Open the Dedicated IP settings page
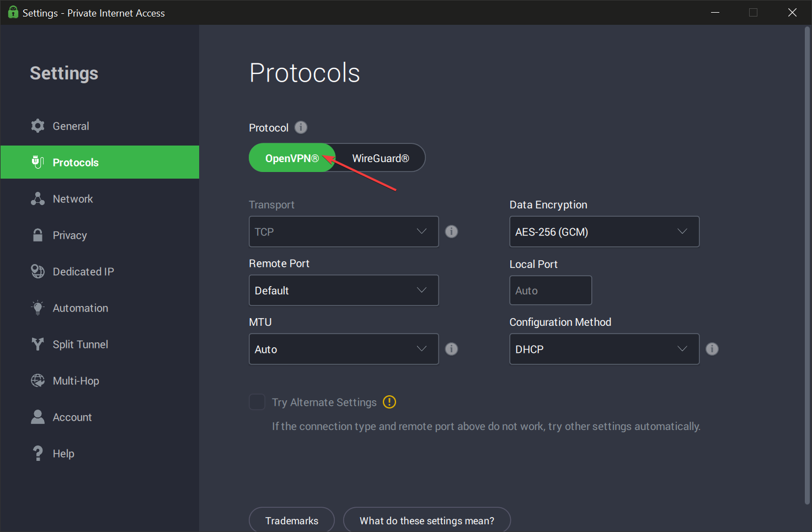This screenshot has width=812, height=532. 100,271
